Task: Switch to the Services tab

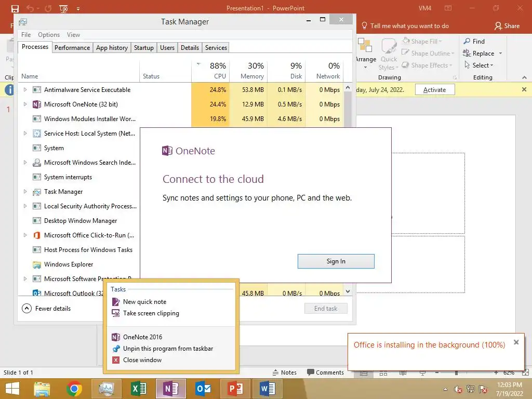Action: [x=216, y=47]
